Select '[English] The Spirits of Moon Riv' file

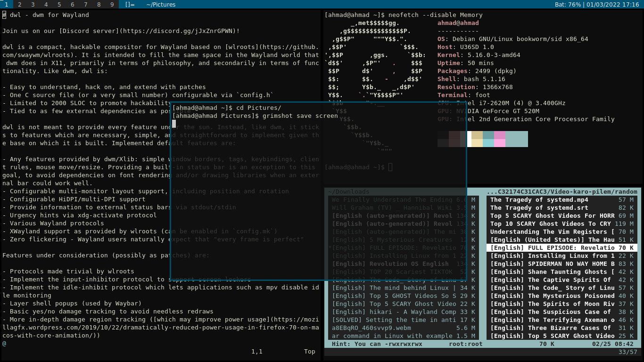(x=562, y=304)
